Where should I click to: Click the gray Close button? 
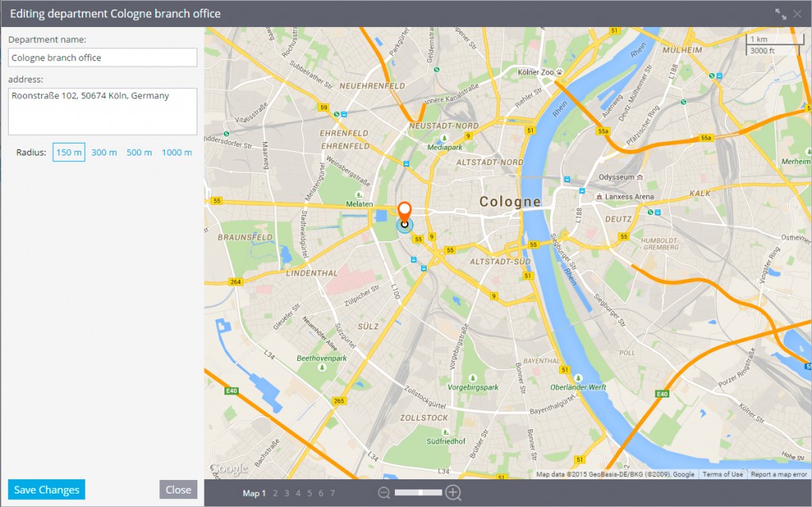tap(178, 490)
